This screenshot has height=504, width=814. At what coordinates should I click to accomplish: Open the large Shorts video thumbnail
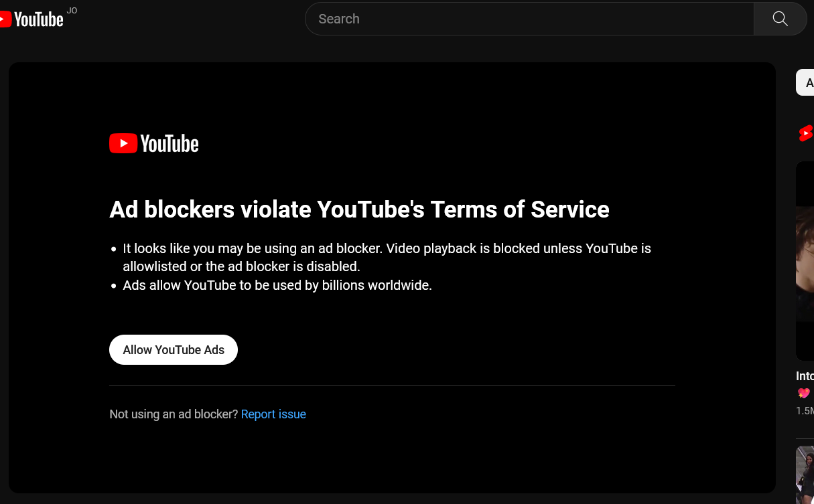(x=805, y=261)
